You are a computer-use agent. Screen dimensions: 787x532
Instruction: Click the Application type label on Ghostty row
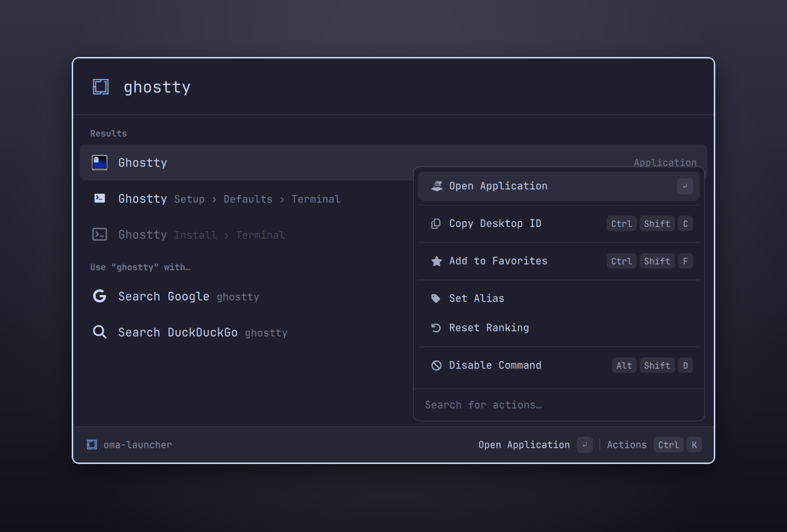click(665, 163)
